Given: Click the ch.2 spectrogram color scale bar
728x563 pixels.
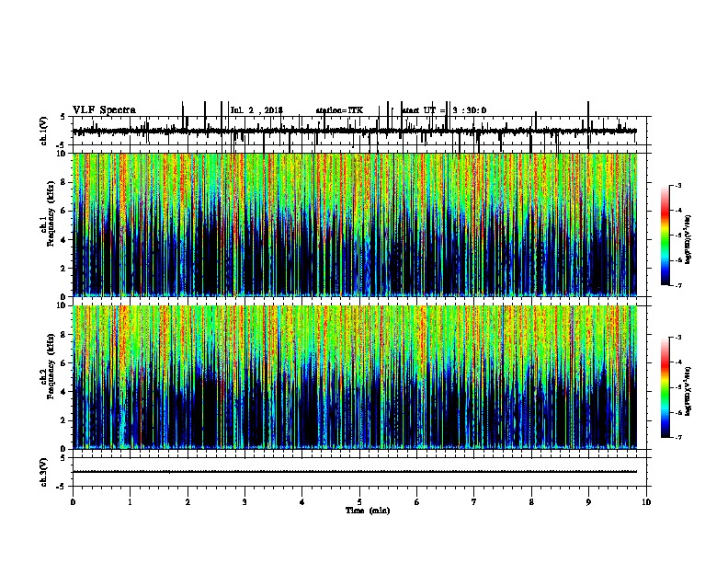Looking at the screenshot, I should [665, 387].
